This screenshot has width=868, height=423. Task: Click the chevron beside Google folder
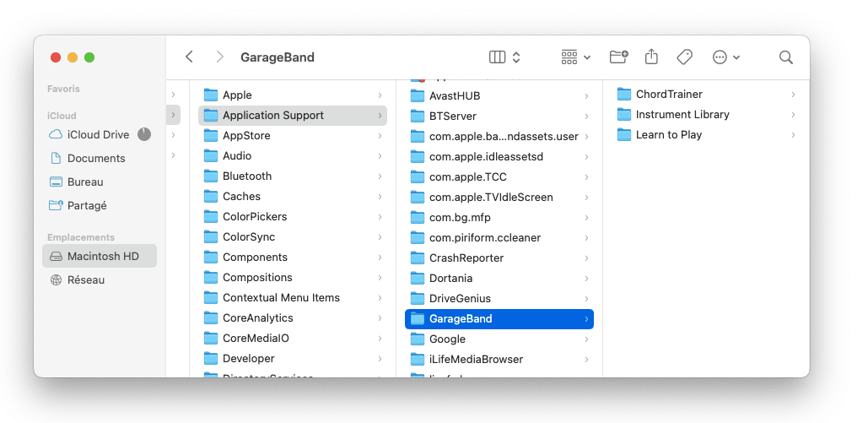click(x=586, y=339)
